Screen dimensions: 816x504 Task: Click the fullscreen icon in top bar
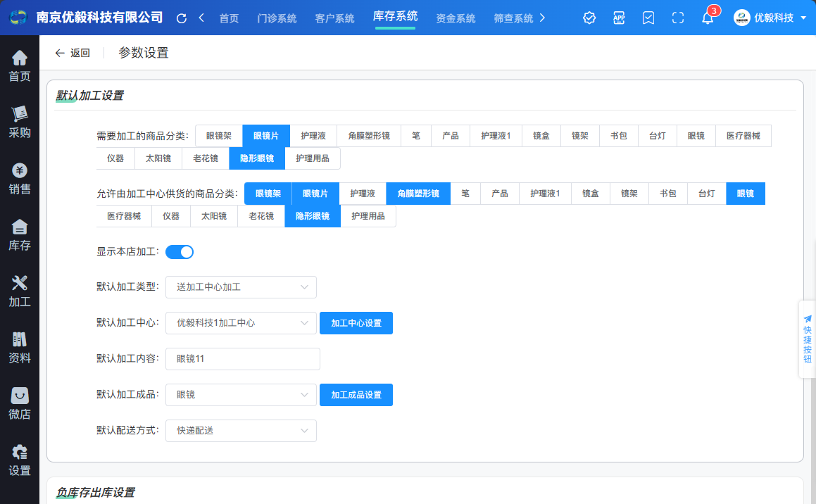pos(677,18)
